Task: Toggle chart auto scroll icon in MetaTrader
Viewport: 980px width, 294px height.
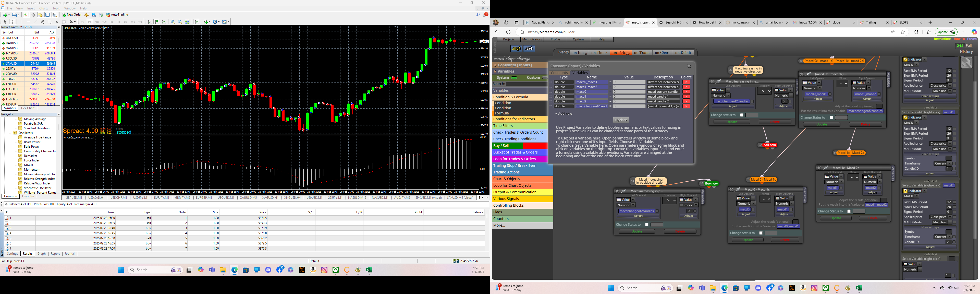Action: tap(197, 22)
